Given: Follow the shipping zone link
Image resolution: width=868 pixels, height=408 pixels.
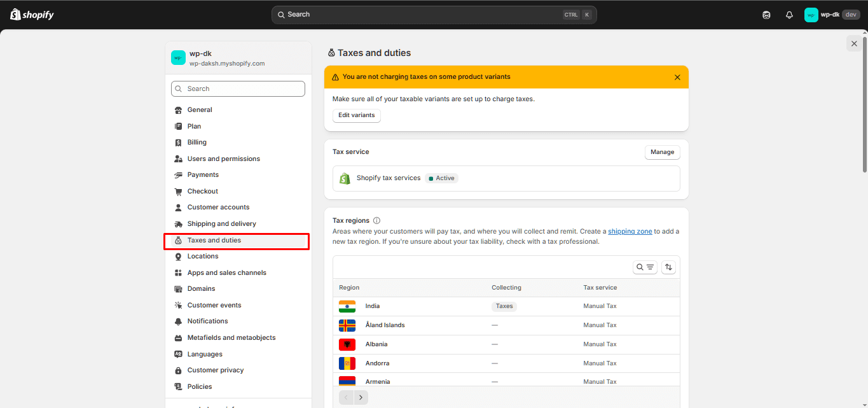Looking at the screenshot, I should click(x=630, y=232).
